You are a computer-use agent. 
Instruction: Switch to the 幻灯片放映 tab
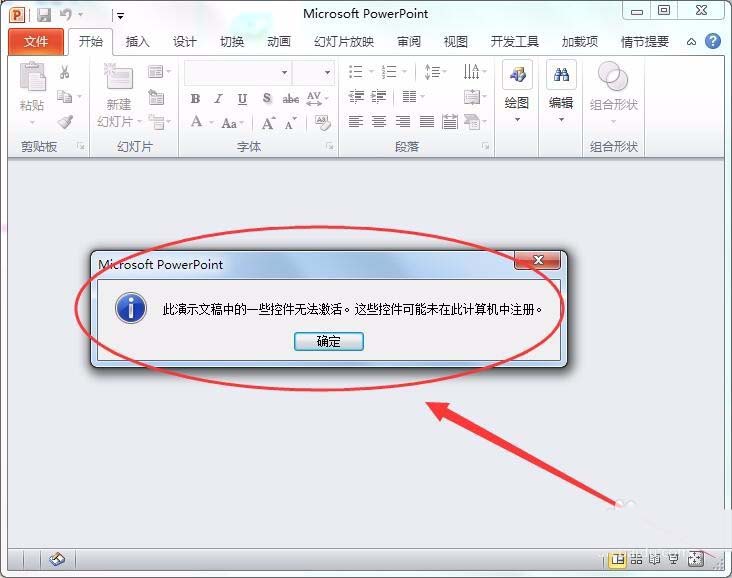[344, 42]
